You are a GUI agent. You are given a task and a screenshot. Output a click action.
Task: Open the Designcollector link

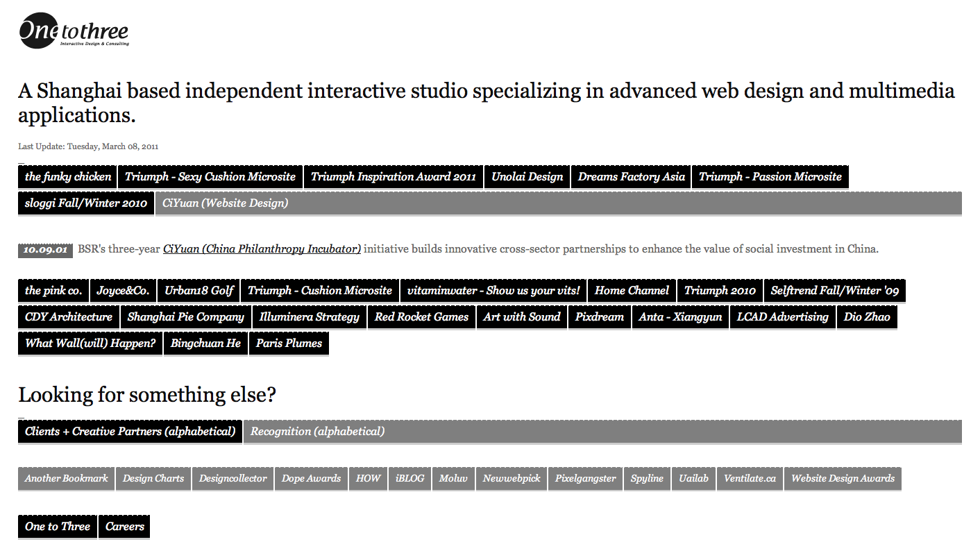233,479
